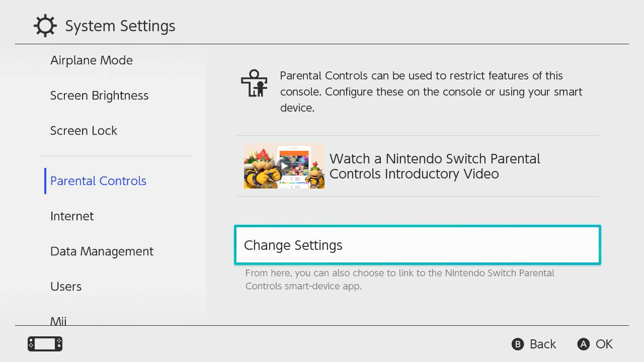Click the System Settings title text
The width and height of the screenshot is (644, 362).
[120, 26]
